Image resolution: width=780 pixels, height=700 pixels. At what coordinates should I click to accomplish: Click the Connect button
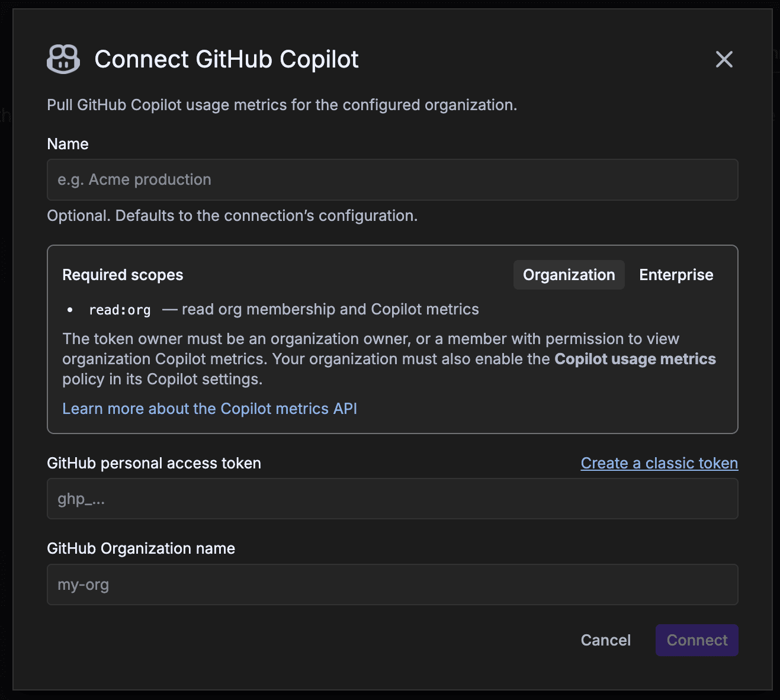click(x=696, y=640)
